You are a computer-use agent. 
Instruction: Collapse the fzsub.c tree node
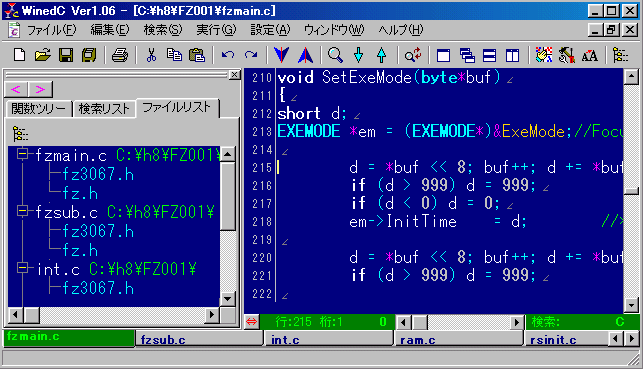[x=23, y=211]
